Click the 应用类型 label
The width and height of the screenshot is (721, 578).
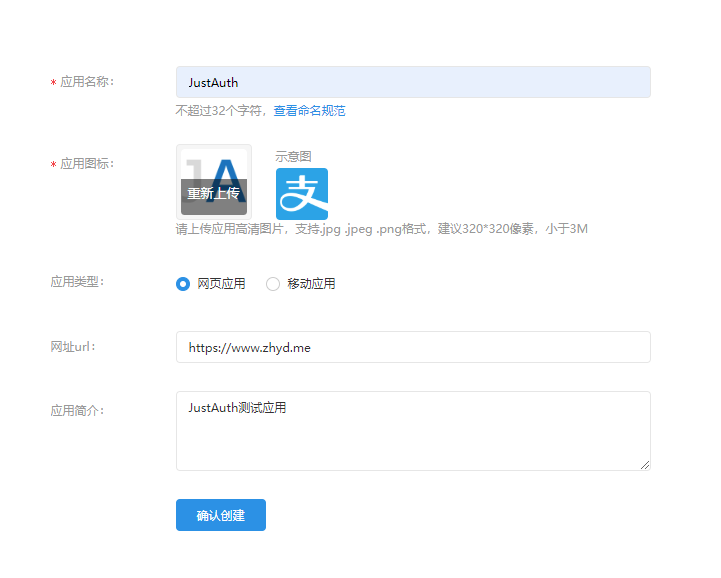point(78,281)
